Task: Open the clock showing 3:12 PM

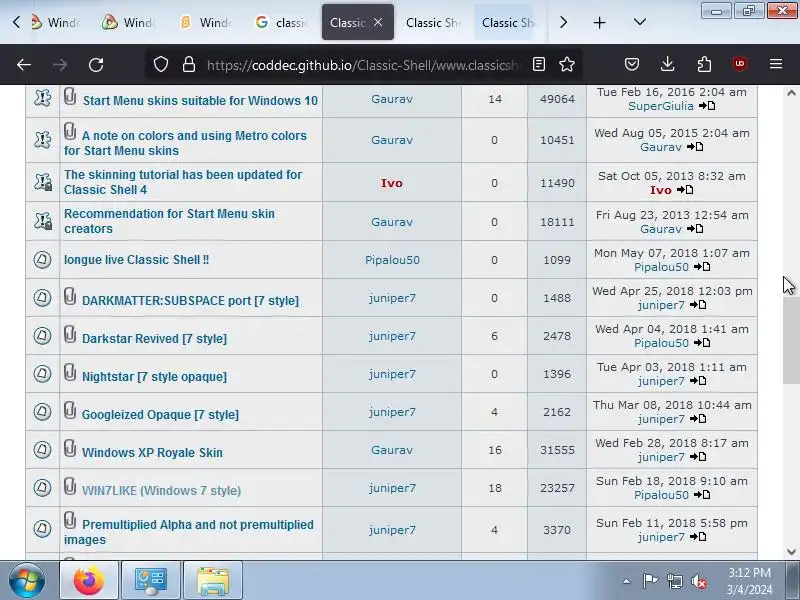Action: [x=749, y=581]
